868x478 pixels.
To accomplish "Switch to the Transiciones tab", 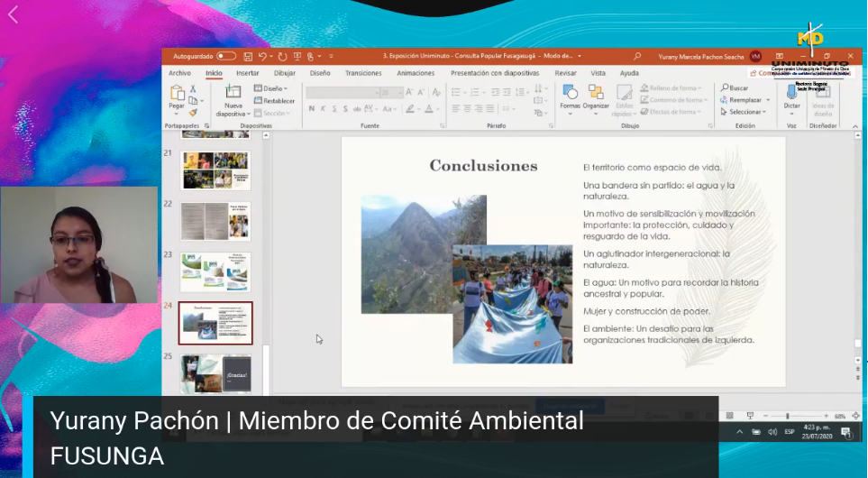I will [x=363, y=73].
